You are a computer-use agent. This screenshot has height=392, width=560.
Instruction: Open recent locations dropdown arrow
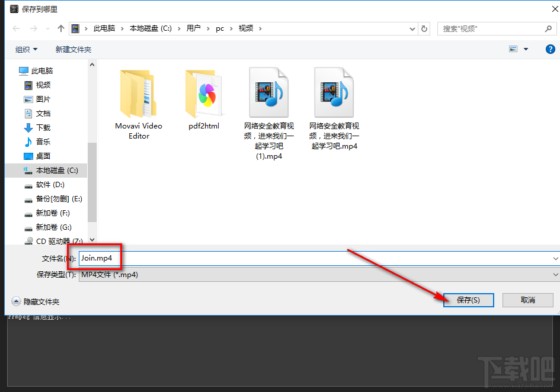point(47,28)
